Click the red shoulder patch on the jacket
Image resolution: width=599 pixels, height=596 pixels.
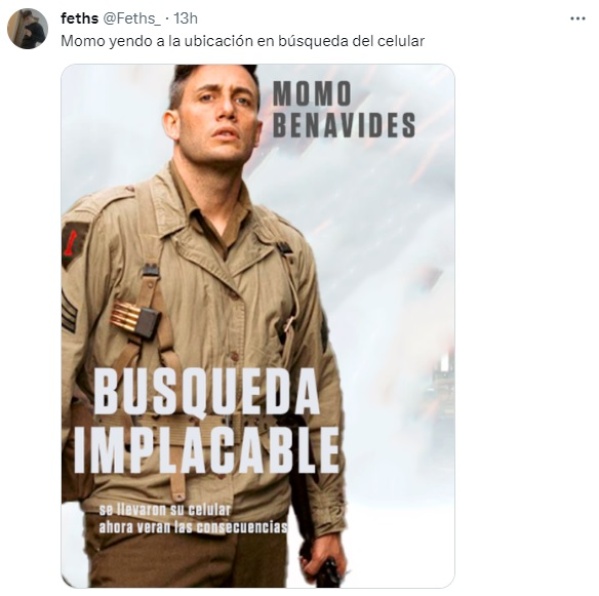[74, 243]
